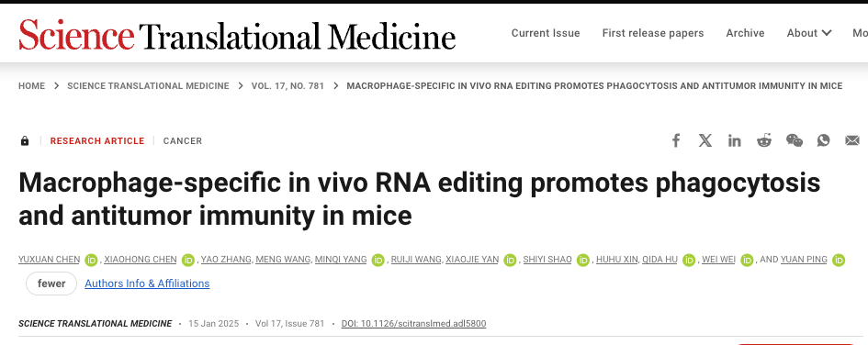Screen dimensions: 868x345
Task: Click the lock access icon
Action: [25, 141]
